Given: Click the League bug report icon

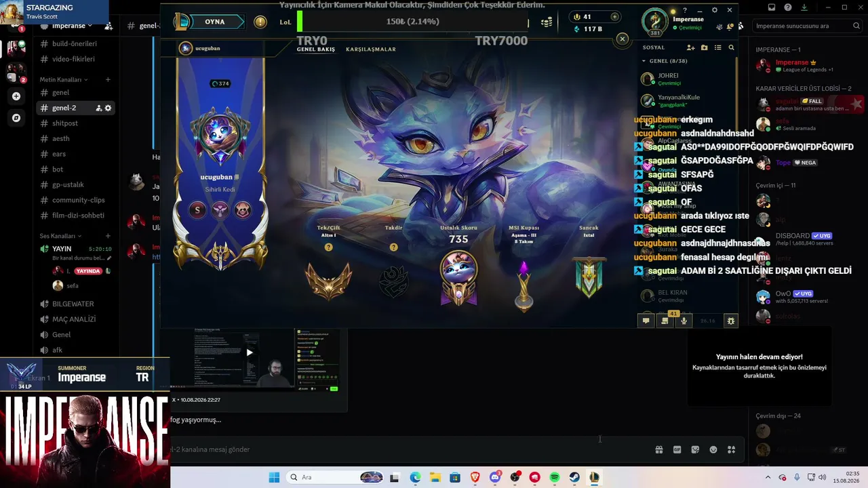Looking at the screenshot, I should [731, 321].
